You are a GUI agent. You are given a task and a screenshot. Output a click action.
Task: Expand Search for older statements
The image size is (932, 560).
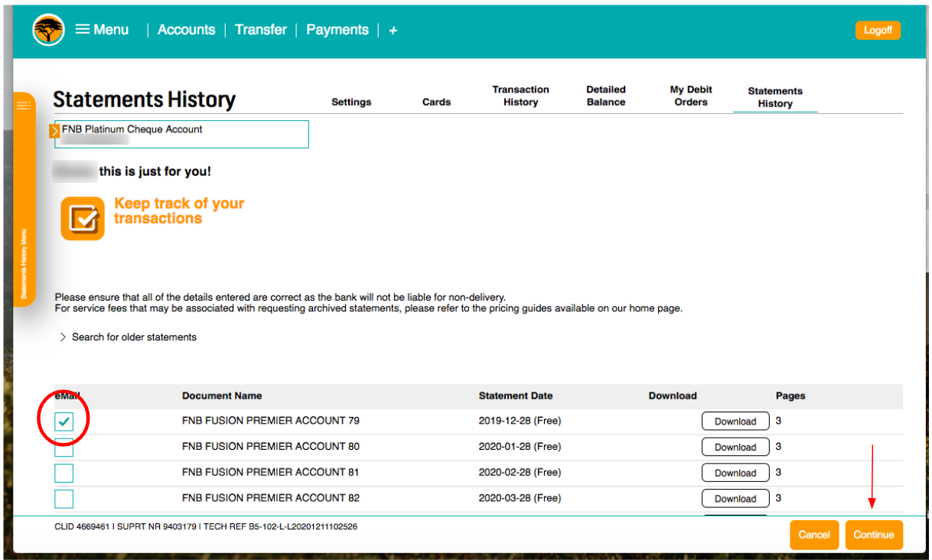click(128, 337)
